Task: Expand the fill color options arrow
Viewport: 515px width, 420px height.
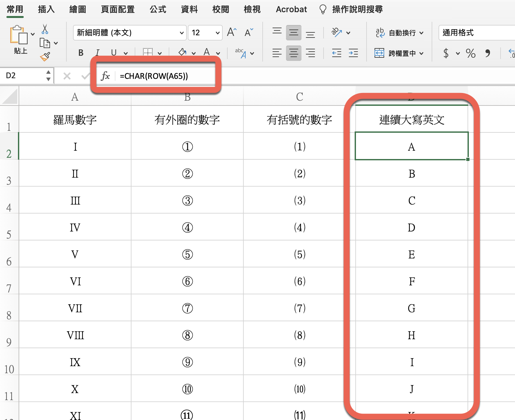Action: [x=194, y=53]
